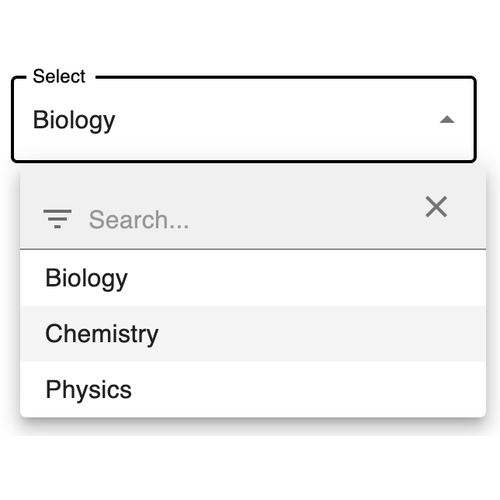The width and height of the screenshot is (500, 500).
Task: Click the selected Biology value in the field
Action: 74,121
